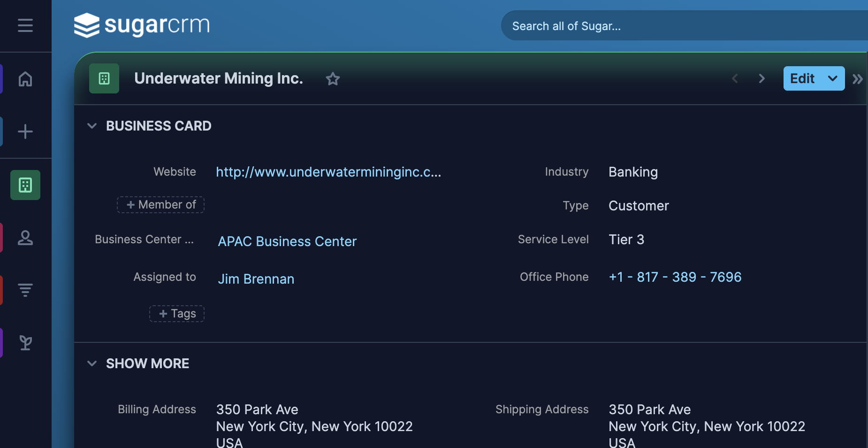The image size is (868, 448).
Task: Go to the next record arrow
Action: pyautogui.click(x=762, y=78)
